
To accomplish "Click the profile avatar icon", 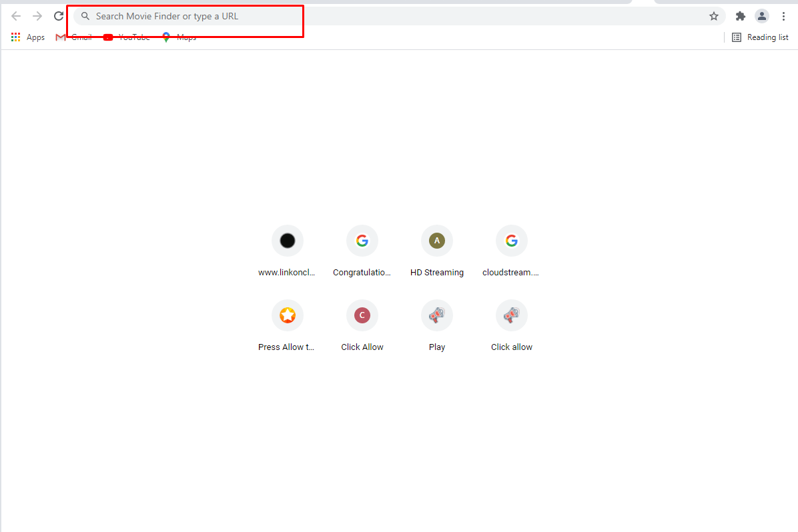I will click(761, 15).
